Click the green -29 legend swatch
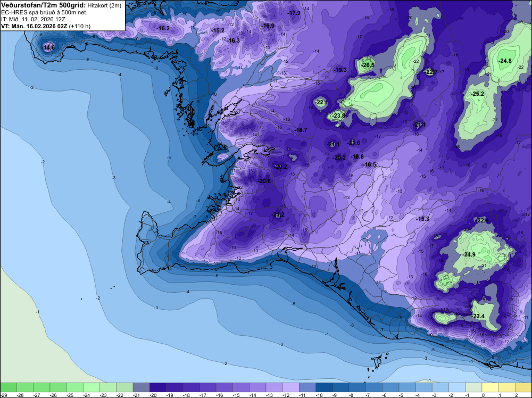This screenshot has height=398, width=532. point(9,387)
